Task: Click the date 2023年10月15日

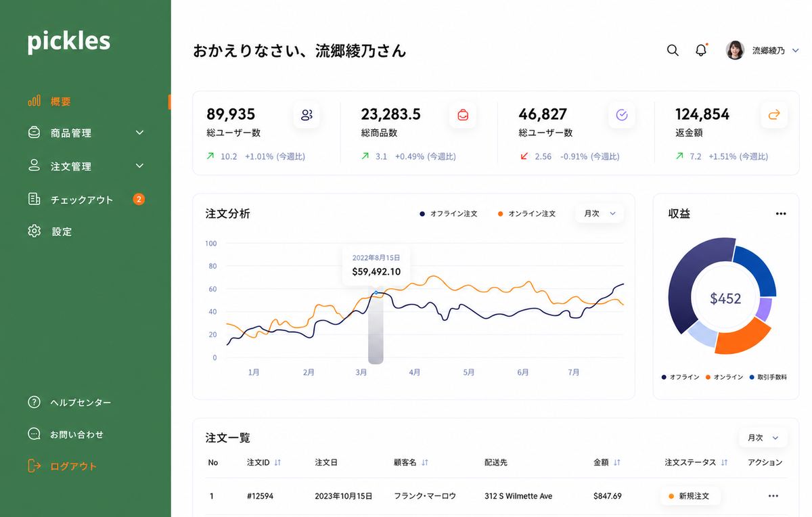Action: [x=344, y=496]
